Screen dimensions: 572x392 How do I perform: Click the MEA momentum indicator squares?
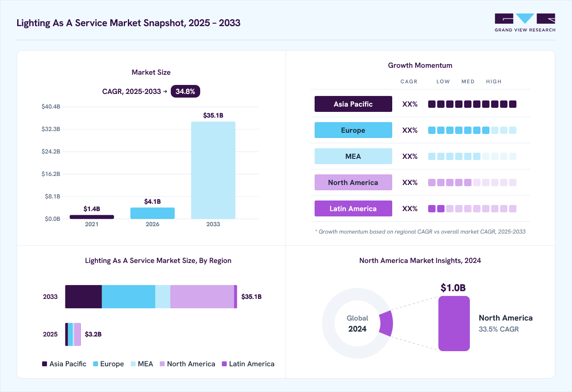click(x=472, y=156)
